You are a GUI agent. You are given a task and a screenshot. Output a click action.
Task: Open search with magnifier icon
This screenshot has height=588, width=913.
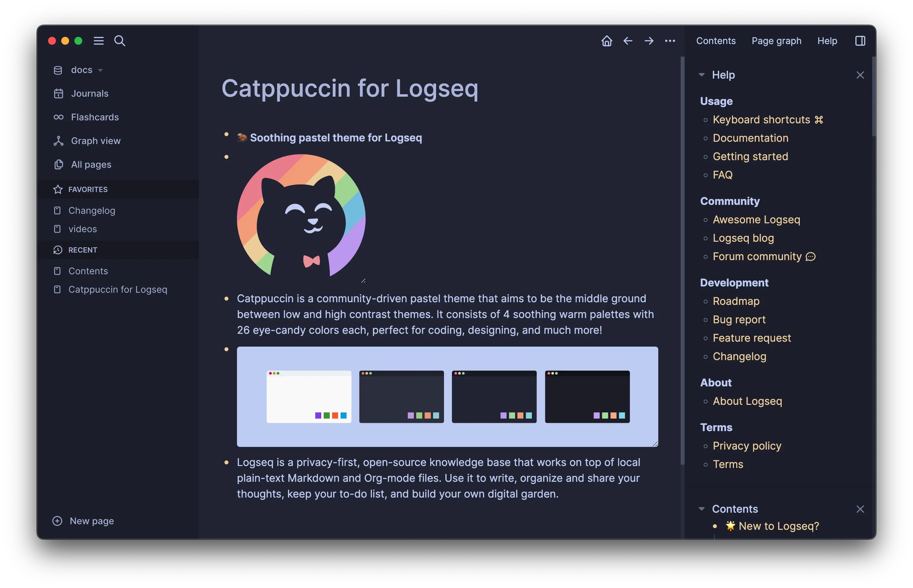coord(119,41)
